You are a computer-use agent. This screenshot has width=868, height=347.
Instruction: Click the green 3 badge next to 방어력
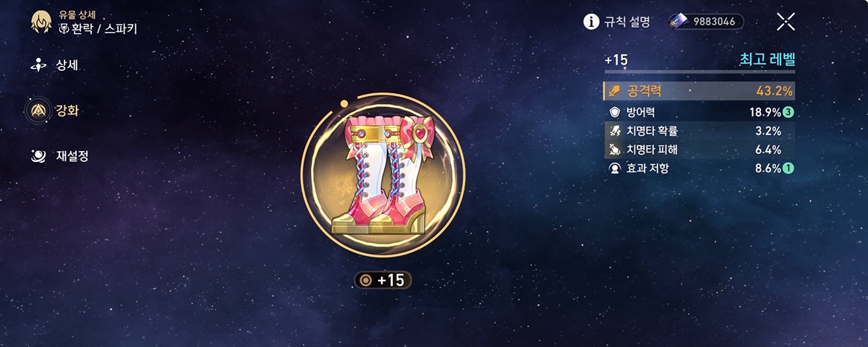[x=788, y=113]
